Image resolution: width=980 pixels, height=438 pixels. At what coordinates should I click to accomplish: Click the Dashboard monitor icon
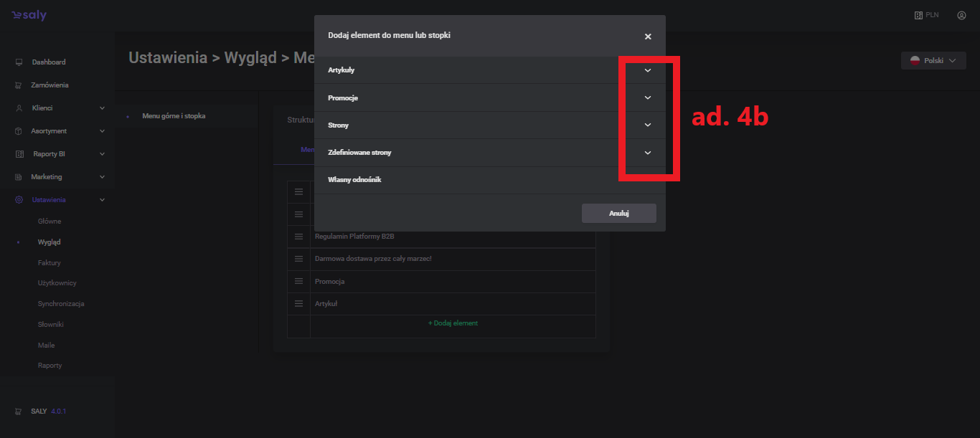pyautogui.click(x=19, y=62)
